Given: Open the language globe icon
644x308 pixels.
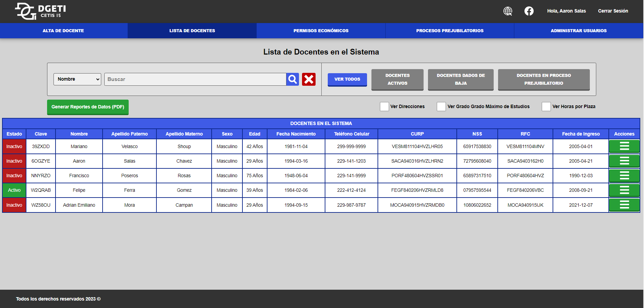Looking at the screenshot, I should click(x=507, y=11).
